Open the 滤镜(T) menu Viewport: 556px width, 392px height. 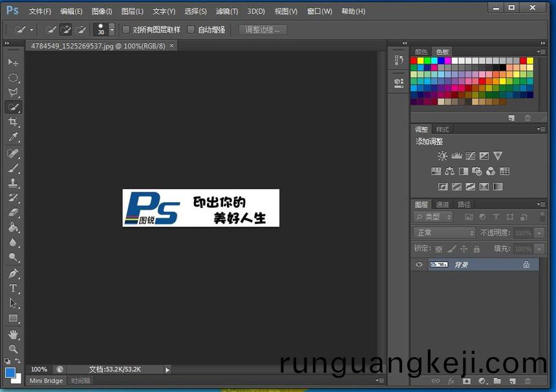(227, 12)
